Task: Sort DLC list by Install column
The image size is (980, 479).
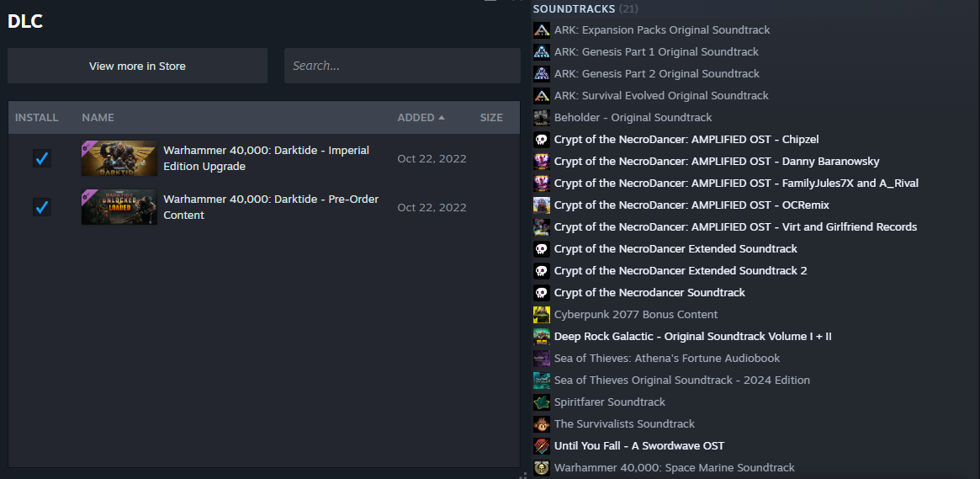Action: [37, 118]
